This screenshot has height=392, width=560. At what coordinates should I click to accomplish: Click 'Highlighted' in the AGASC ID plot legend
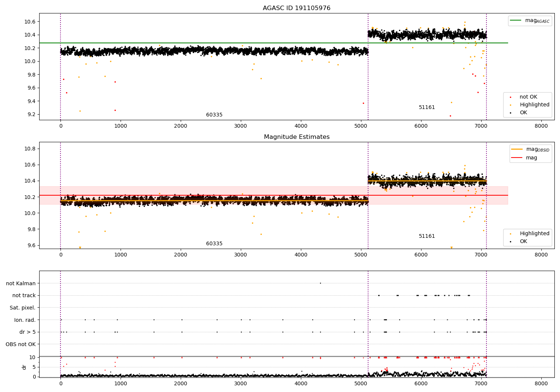pos(535,105)
